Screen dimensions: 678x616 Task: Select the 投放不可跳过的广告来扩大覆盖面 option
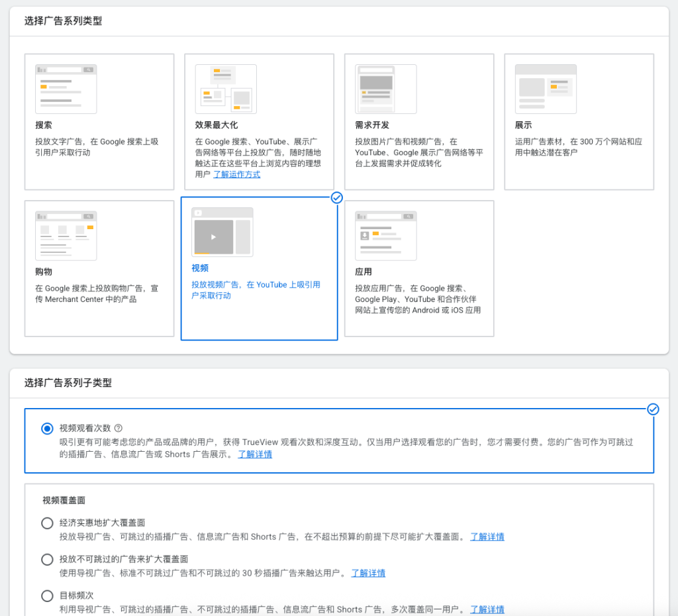click(47, 559)
